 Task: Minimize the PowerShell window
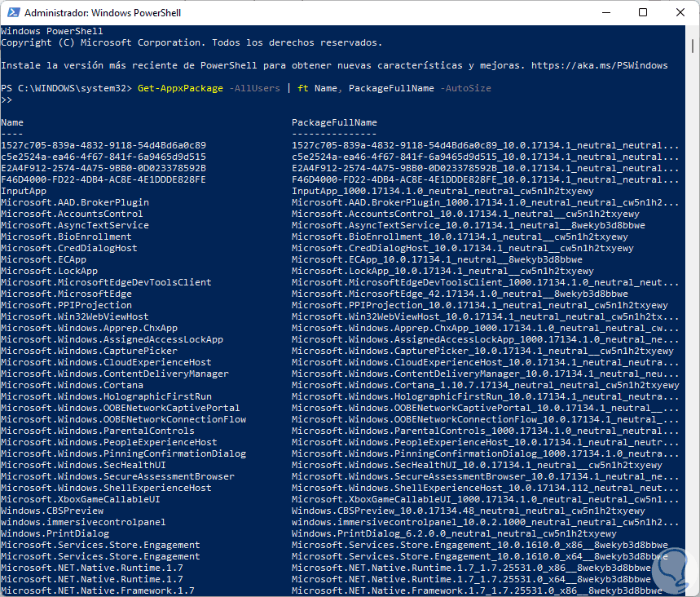pos(605,12)
